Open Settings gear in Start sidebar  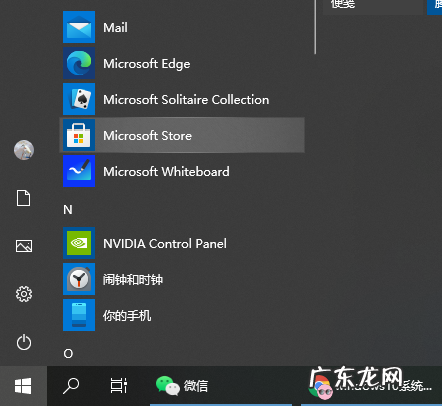pos(24,294)
